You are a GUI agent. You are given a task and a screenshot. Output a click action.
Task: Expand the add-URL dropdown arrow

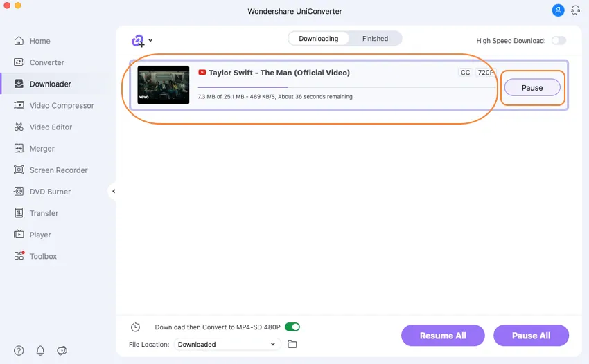150,40
